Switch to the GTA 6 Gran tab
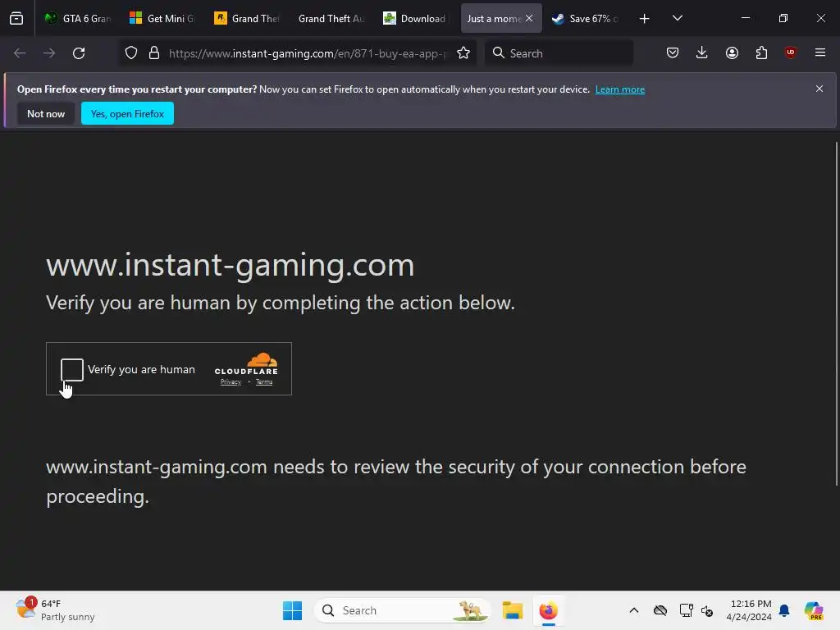840x630 pixels. click(x=78, y=18)
